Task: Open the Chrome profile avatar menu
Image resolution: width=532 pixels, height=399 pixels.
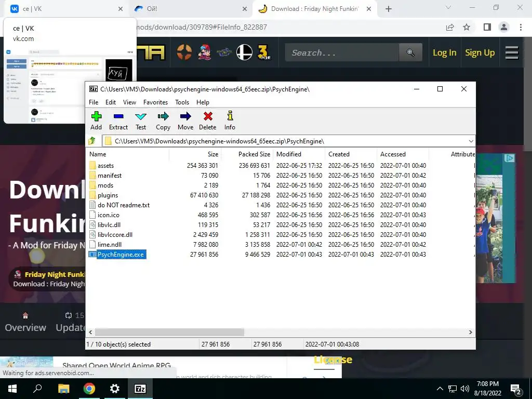Action: [504, 27]
